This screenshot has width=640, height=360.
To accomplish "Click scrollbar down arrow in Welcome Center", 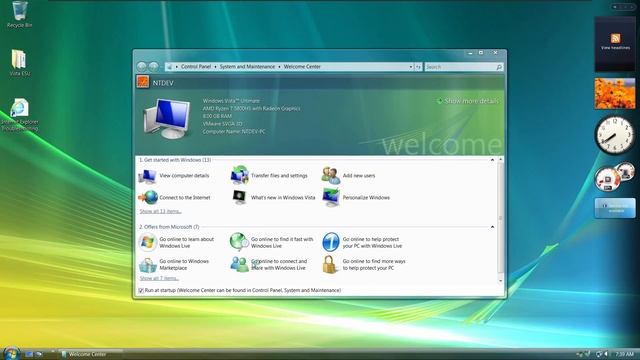I will [500, 281].
